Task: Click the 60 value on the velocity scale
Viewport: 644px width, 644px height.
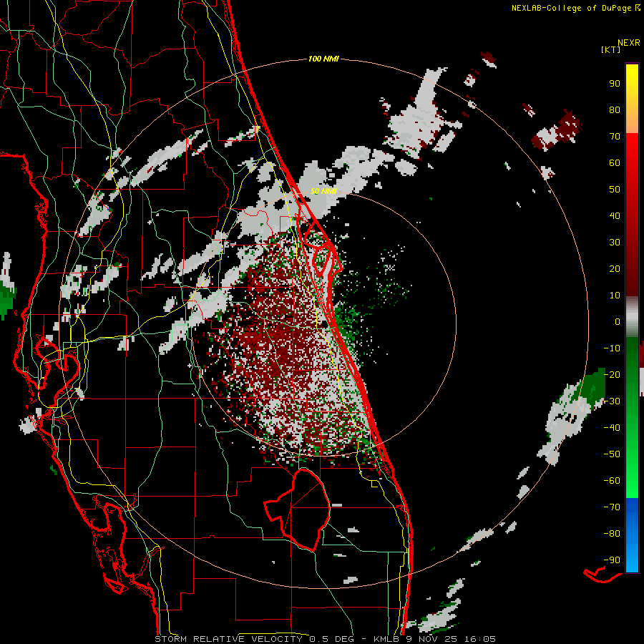Action: [615, 162]
